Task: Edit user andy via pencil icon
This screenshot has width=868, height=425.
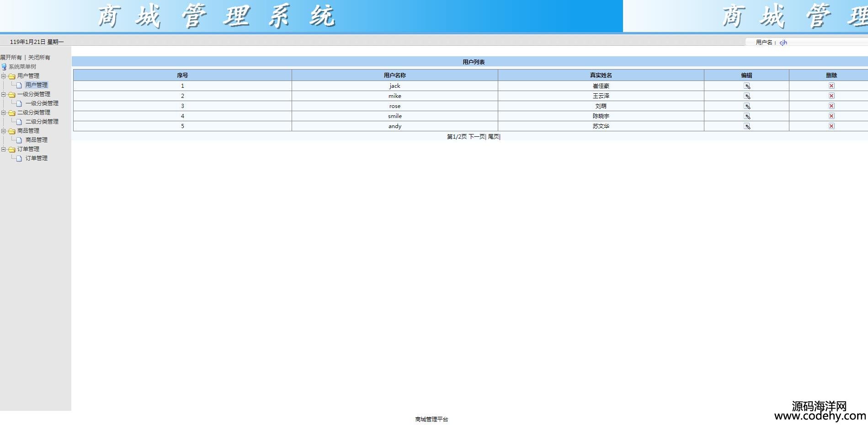Action: pyautogui.click(x=747, y=126)
